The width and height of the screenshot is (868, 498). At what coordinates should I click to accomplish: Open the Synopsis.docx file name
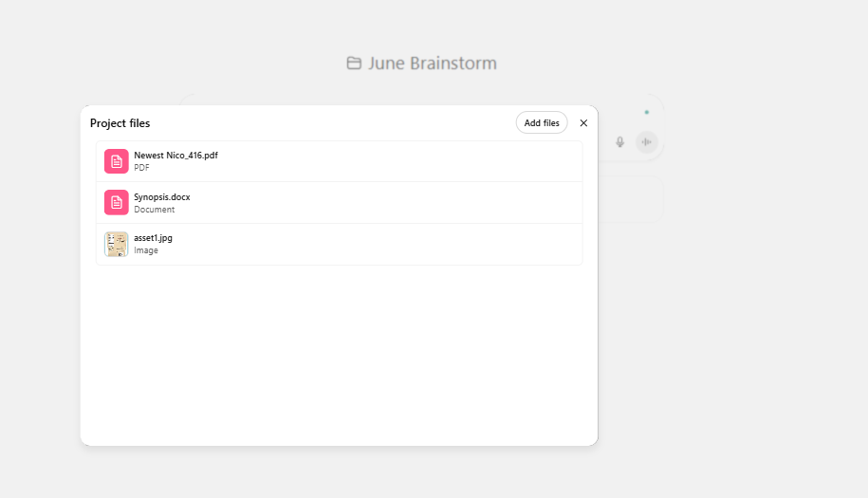[x=161, y=196]
